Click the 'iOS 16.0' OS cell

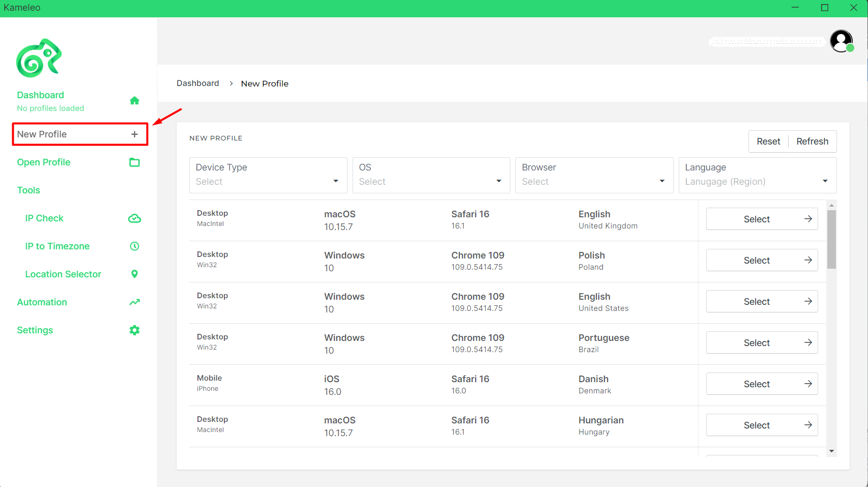click(333, 385)
